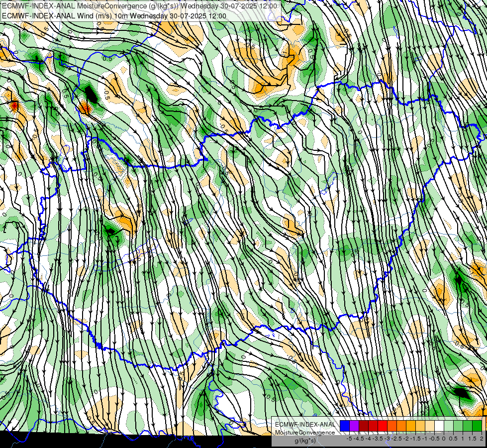
Task: Click 'ECMWF-INDEX-ANAL' label in the legend box
Action: [305, 425]
